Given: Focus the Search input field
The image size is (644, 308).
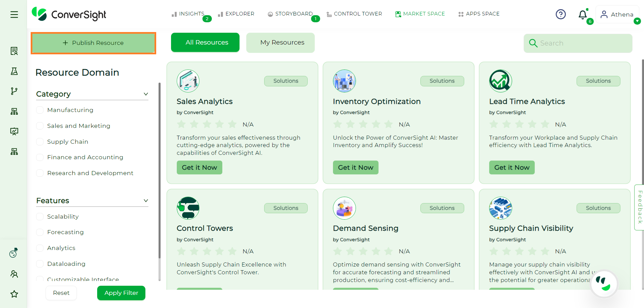Looking at the screenshot, I should click(x=578, y=43).
